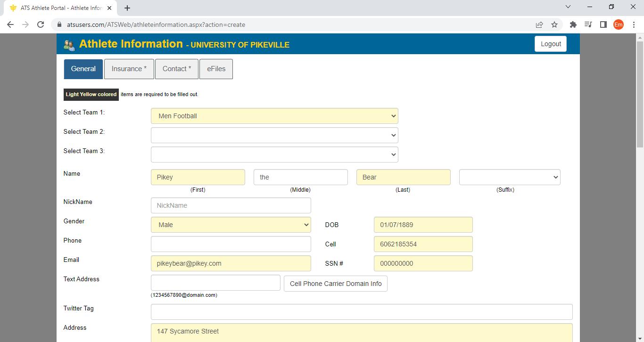Click the DOB date field

coord(423,225)
